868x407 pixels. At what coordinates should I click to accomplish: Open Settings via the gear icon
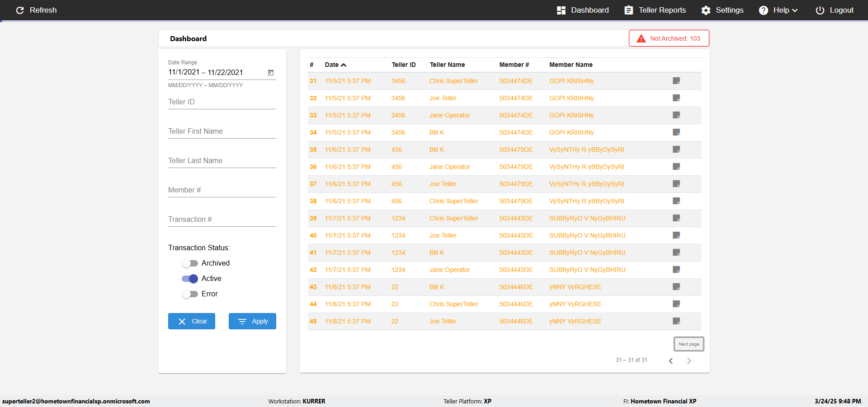706,10
